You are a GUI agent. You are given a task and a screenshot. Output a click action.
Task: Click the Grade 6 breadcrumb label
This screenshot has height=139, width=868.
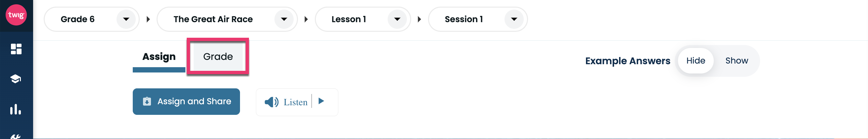point(77,19)
